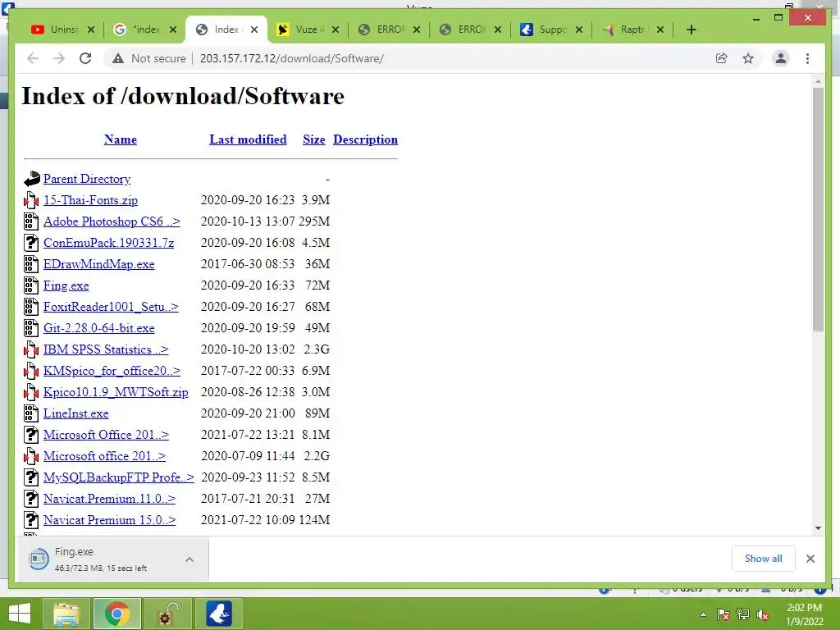Reload the page with the refresh icon
This screenshot has height=630, width=840.
click(x=85, y=58)
